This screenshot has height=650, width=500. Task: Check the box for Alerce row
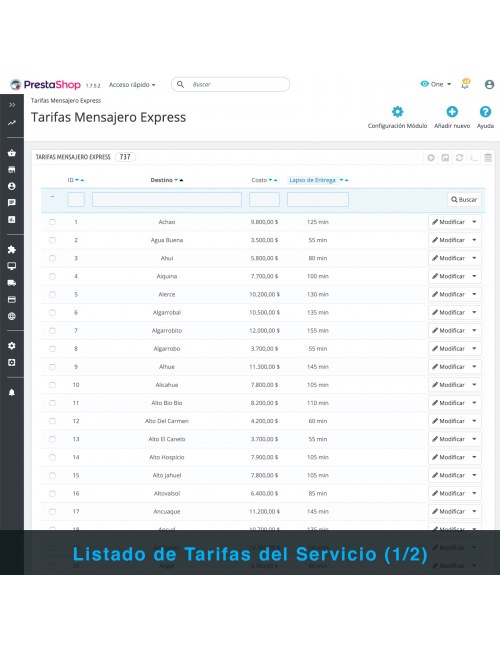(52, 294)
